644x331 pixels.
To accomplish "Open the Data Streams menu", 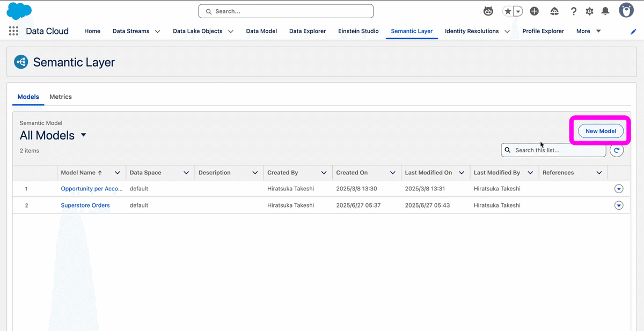I will pos(136,31).
